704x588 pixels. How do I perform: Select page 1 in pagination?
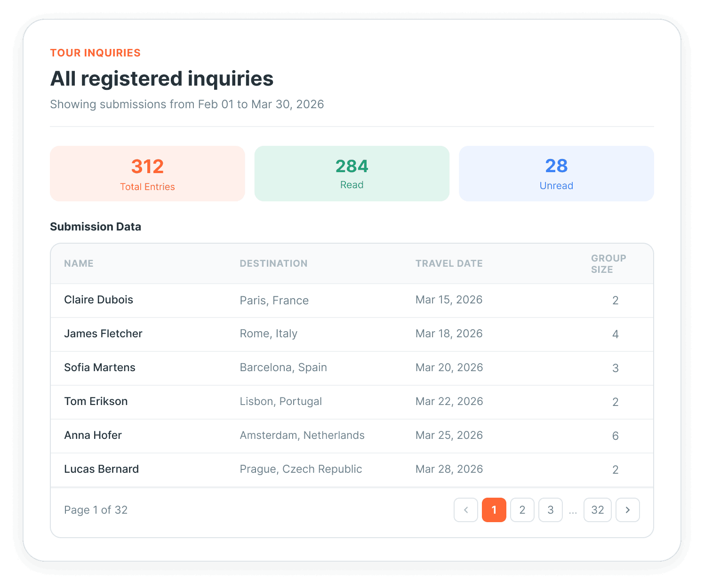(x=494, y=510)
